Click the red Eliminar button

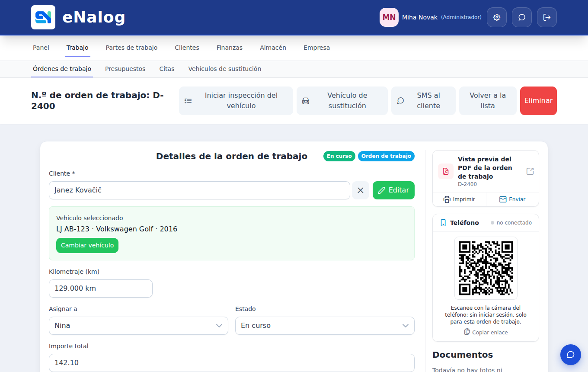pyautogui.click(x=538, y=101)
